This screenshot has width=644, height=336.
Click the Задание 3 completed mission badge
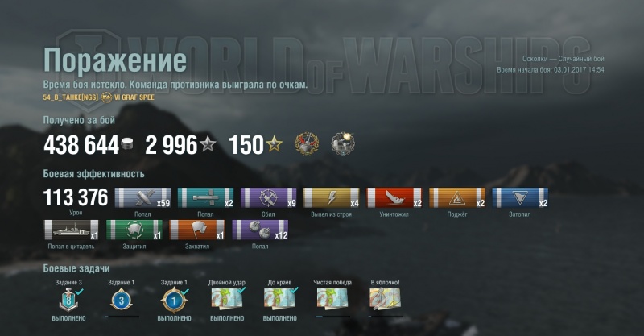pos(69,300)
